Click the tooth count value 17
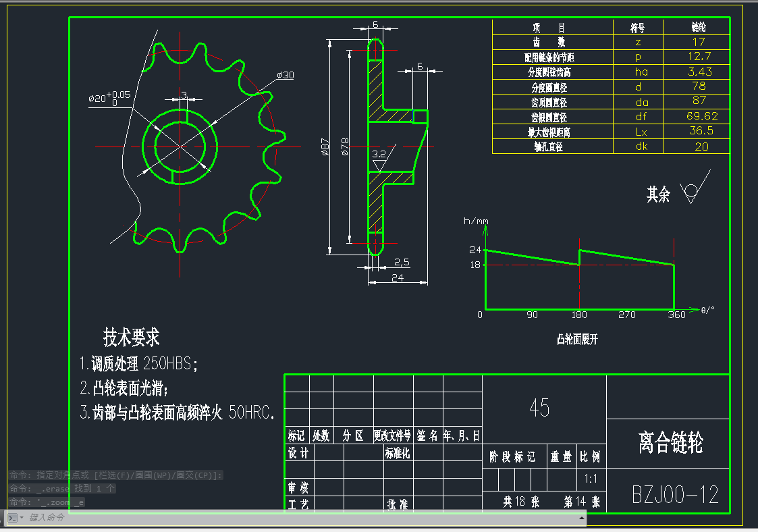758x532 pixels. click(699, 42)
